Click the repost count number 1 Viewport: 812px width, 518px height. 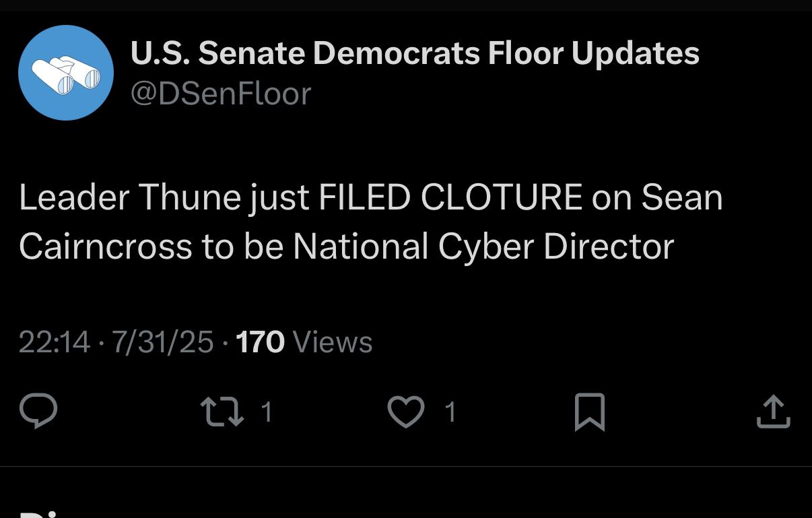pyautogui.click(x=267, y=412)
